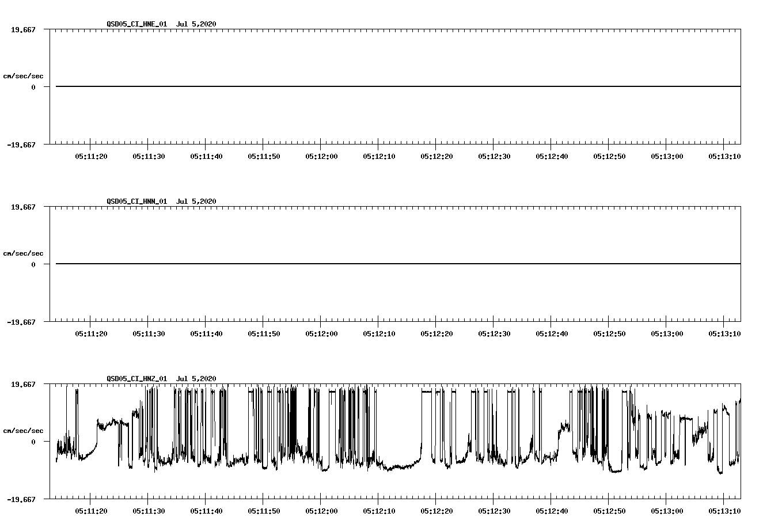Click the HNE plot's cm/sec/sec unit label
Viewport: 782px width, 532px height.
23,76
